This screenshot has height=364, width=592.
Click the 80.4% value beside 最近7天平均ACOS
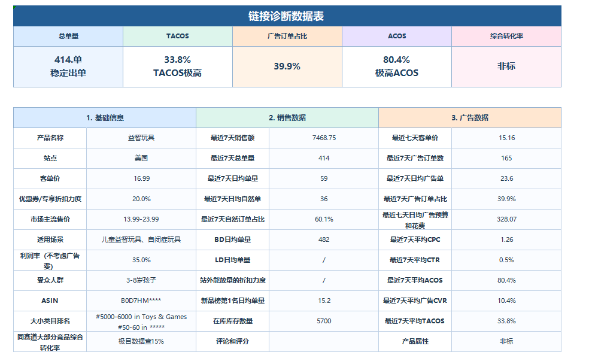click(506, 281)
